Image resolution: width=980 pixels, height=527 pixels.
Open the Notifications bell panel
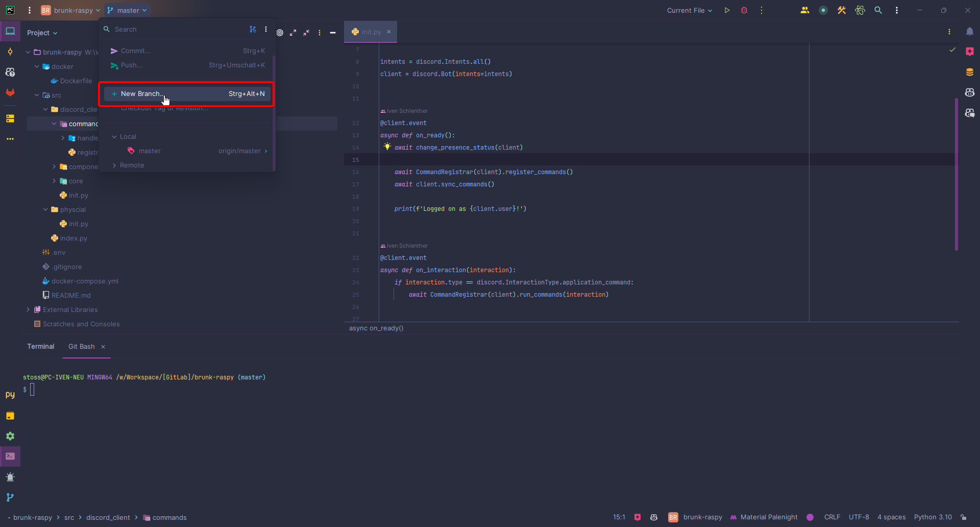pyautogui.click(x=969, y=32)
